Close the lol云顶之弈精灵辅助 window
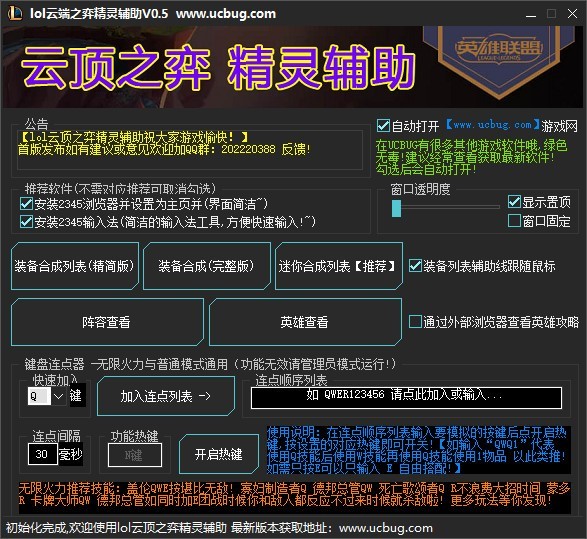This screenshot has height=539, width=587. pos(572,14)
